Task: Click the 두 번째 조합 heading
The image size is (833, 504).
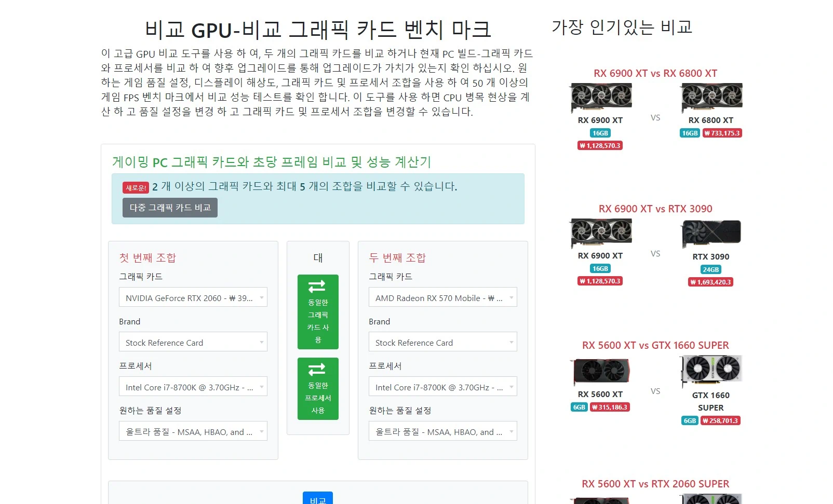Action: click(x=397, y=257)
